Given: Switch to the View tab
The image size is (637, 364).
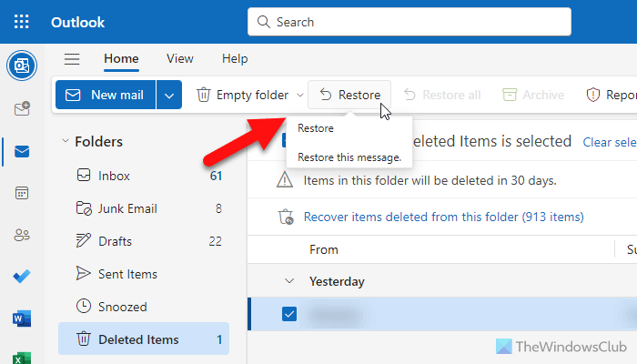Looking at the screenshot, I should (x=179, y=58).
